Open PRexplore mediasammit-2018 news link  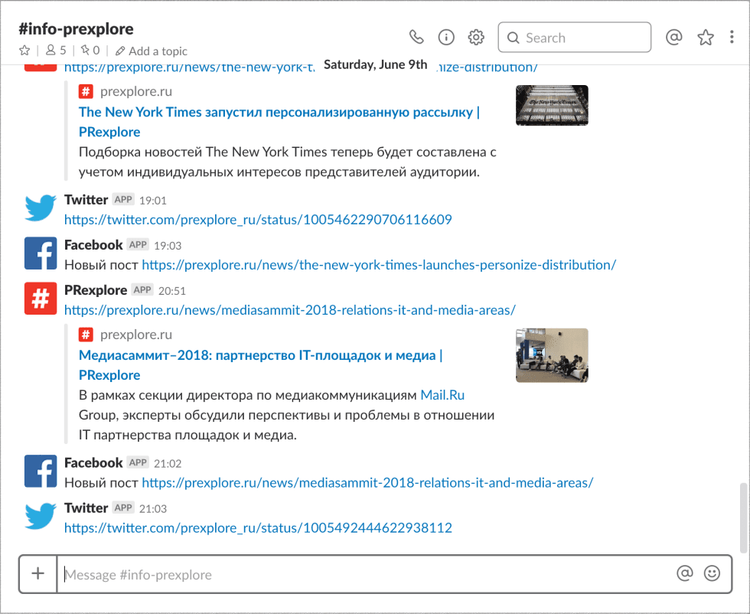point(290,310)
